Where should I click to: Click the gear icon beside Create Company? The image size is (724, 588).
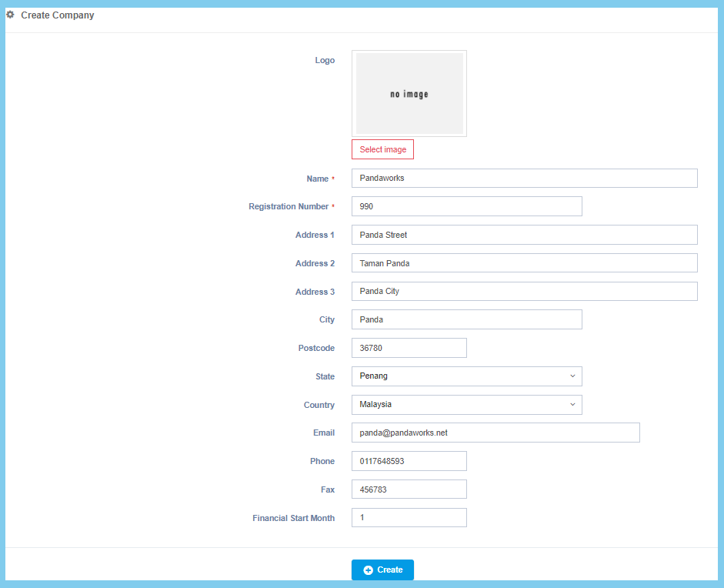pyautogui.click(x=11, y=15)
